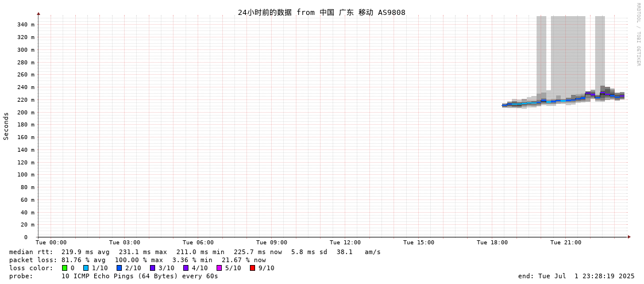
Task: Click the 120 m y-axis value
Action: tap(26, 162)
